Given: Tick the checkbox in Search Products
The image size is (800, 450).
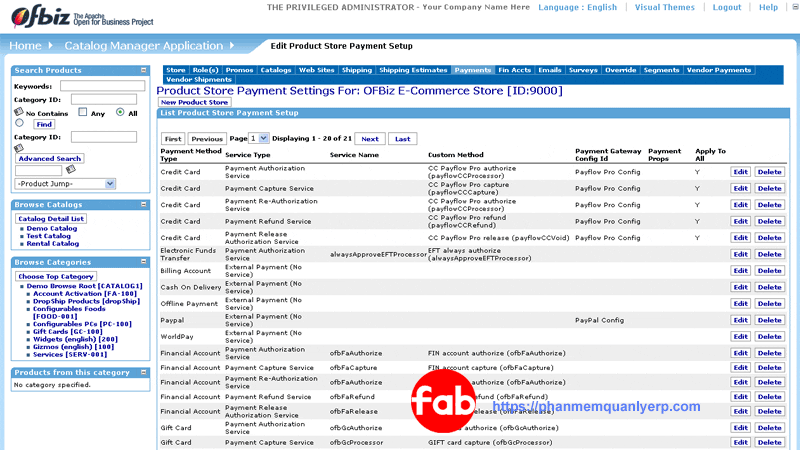Looking at the screenshot, I should point(83,112).
